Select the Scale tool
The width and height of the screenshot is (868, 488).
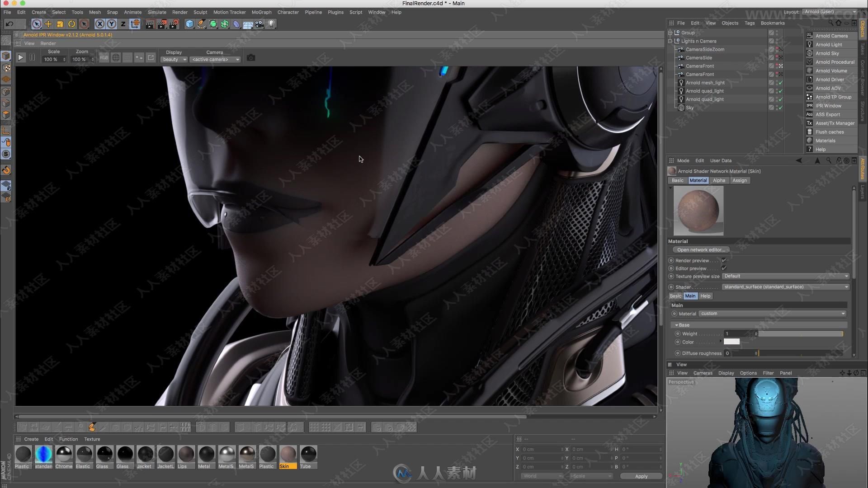pyautogui.click(x=60, y=24)
